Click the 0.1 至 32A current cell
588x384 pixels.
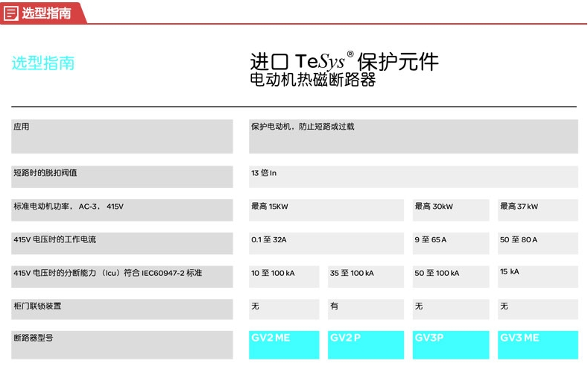(x=269, y=240)
